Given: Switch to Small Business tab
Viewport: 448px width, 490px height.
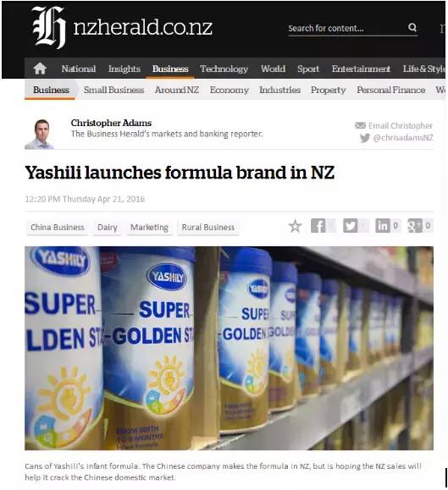Looking at the screenshot, I should point(113,90).
